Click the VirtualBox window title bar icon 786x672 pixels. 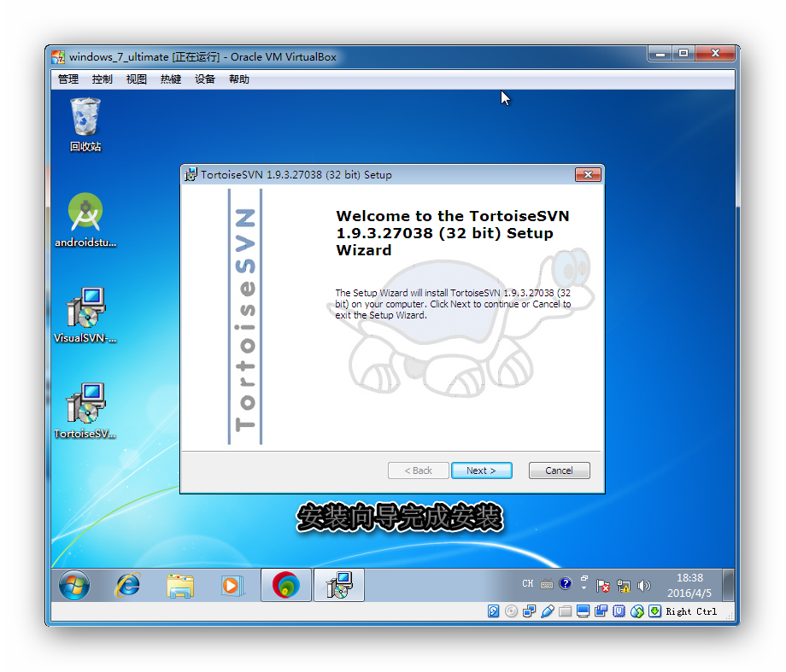tap(58, 57)
